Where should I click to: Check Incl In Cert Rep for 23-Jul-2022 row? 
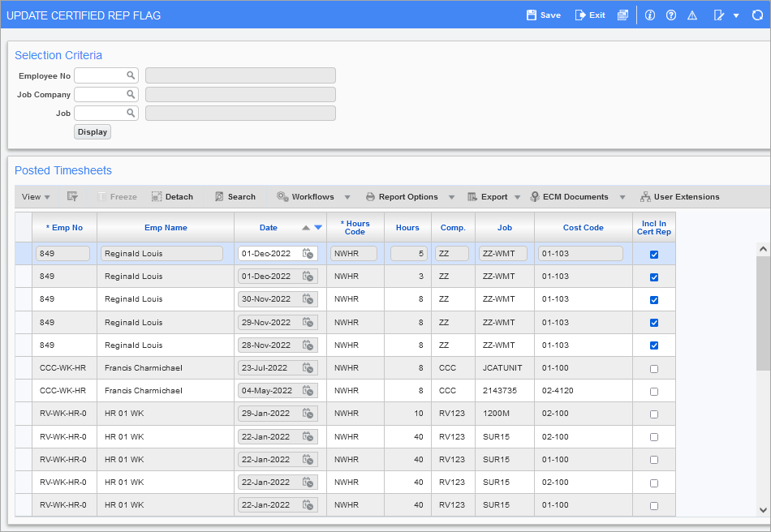pyautogui.click(x=654, y=368)
